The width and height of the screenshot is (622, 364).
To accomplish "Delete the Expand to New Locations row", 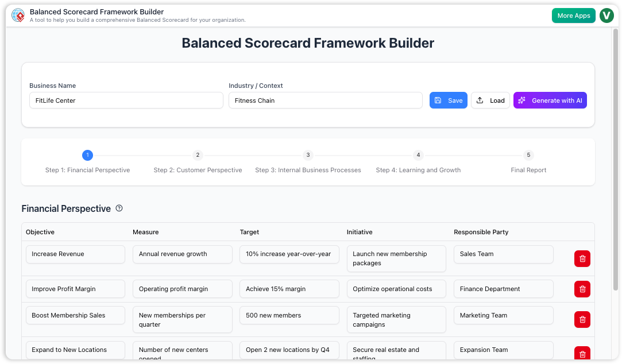I will click(582, 354).
